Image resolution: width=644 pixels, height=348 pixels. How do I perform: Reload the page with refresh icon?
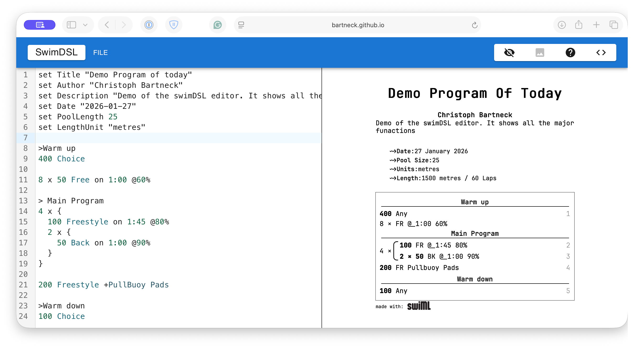click(x=475, y=25)
